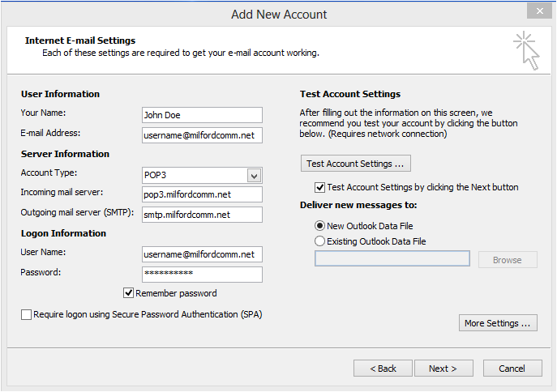Screen dimensions: 557x392
Task: Toggle Test Account Settings by clicking Next checkbox
Action: coord(319,187)
